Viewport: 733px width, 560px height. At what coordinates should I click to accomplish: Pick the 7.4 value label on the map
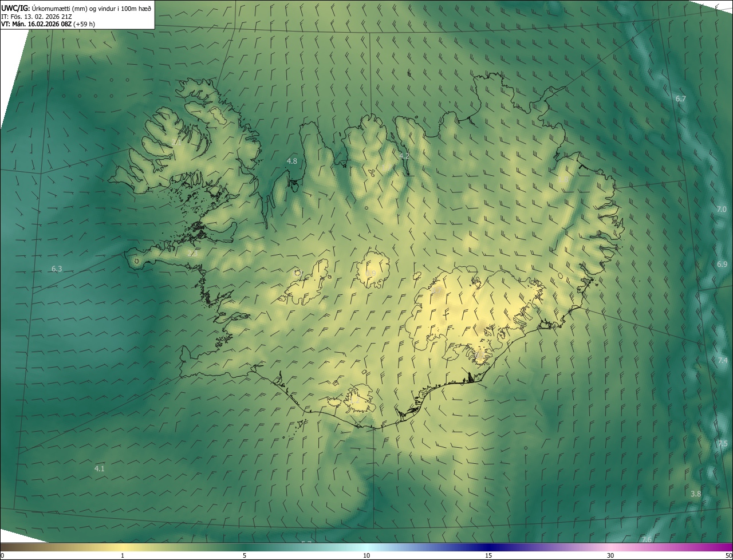point(723,360)
